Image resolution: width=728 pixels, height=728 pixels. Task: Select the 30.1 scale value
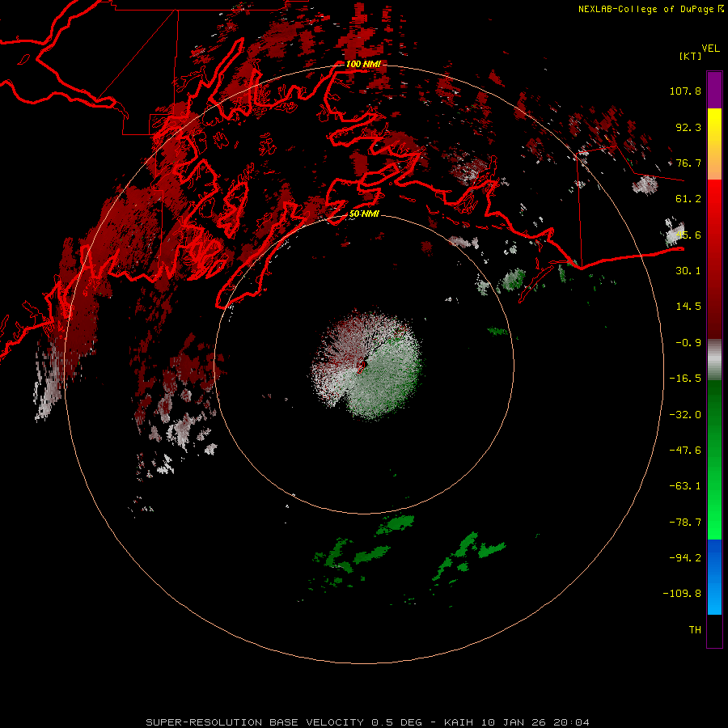click(688, 271)
